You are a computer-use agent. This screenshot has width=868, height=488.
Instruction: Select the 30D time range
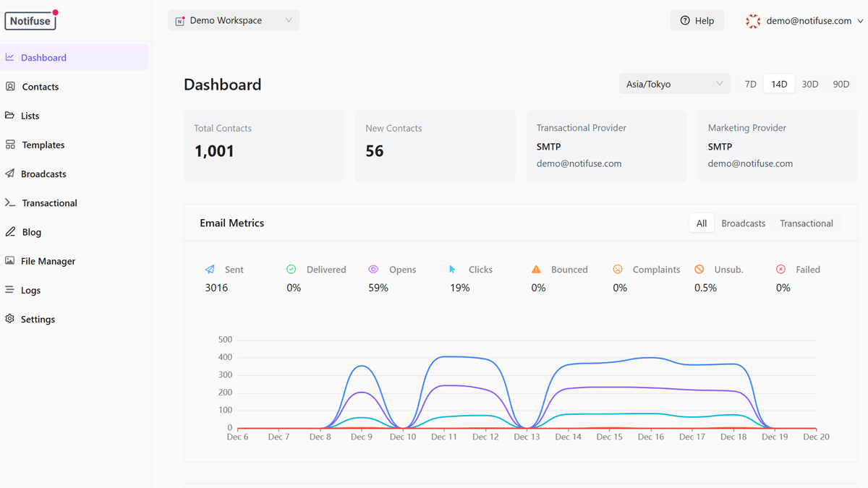pos(809,84)
